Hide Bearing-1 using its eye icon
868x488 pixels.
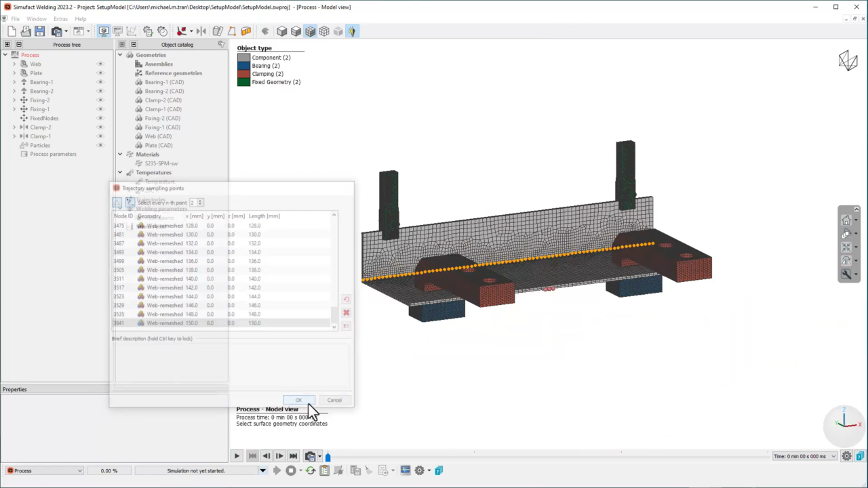coord(100,82)
